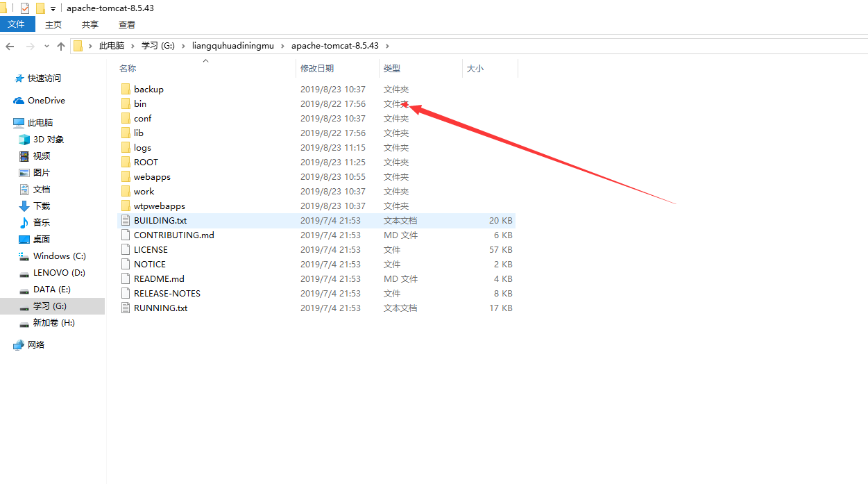
Task: Select the conf folder name
Action: (x=143, y=118)
